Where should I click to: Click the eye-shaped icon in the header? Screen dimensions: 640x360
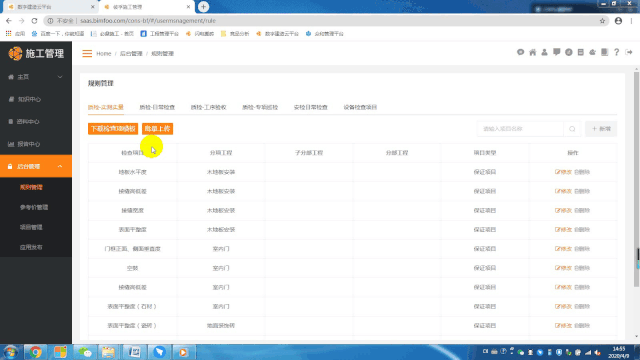[520, 52]
